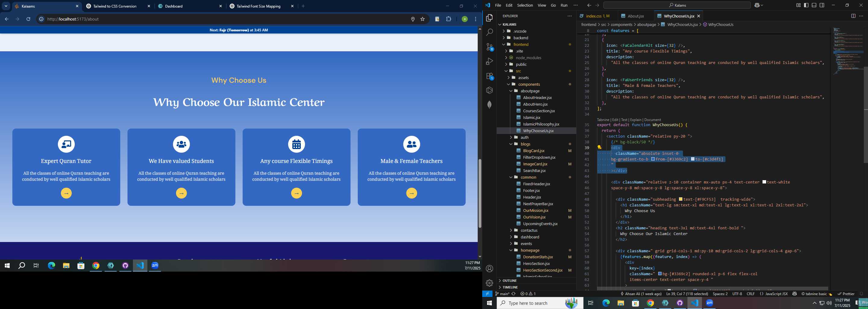Switch to Tailwind to CSS Conversion tab
The image size is (868, 309).
(118, 6)
